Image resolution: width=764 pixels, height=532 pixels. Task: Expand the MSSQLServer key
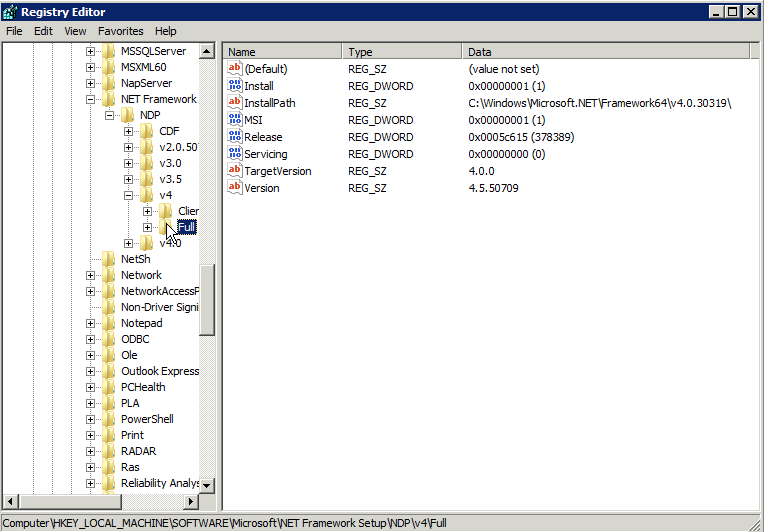[x=90, y=51]
